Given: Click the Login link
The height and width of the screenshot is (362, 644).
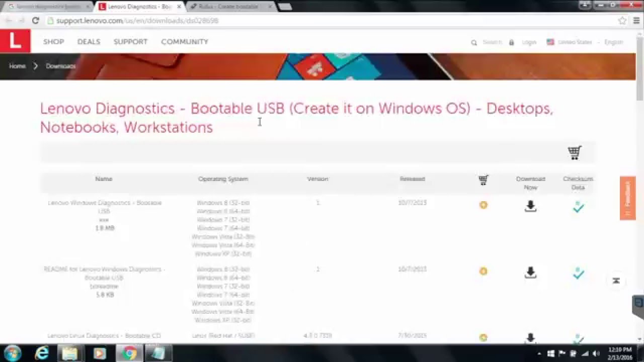Looking at the screenshot, I should 529,42.
